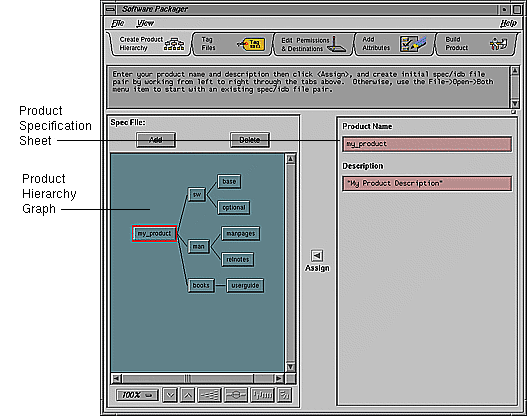This screenshot has width=527, height=416.
Task: Click the circle-on-line graph icon
Action: point(236,395)
